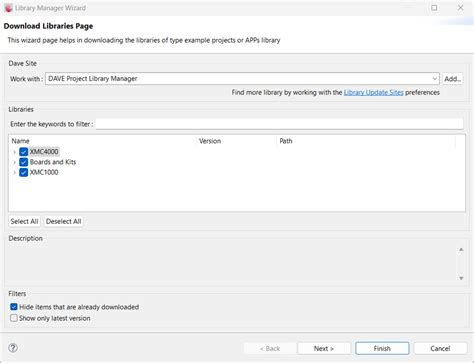Focus the keywords filter input field
The width and height of the screenshot is (474, 363).
[279, 124]
